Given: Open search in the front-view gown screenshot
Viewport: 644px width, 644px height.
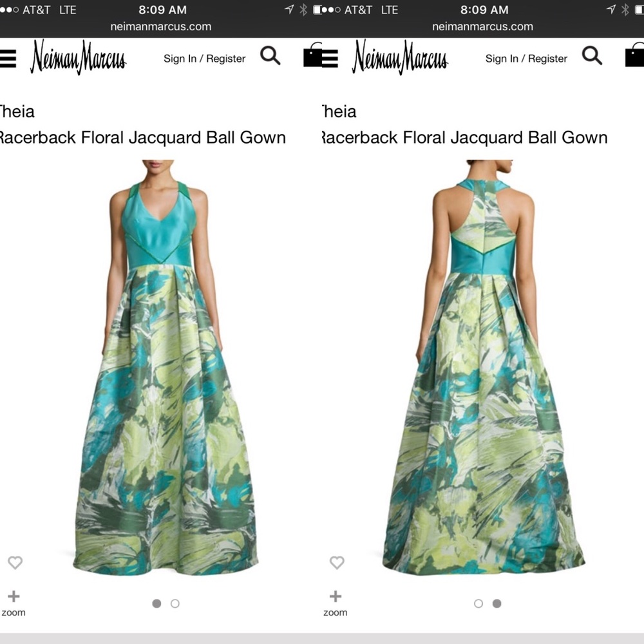Looking at the screenshot, I should click(x=270, y=56).
